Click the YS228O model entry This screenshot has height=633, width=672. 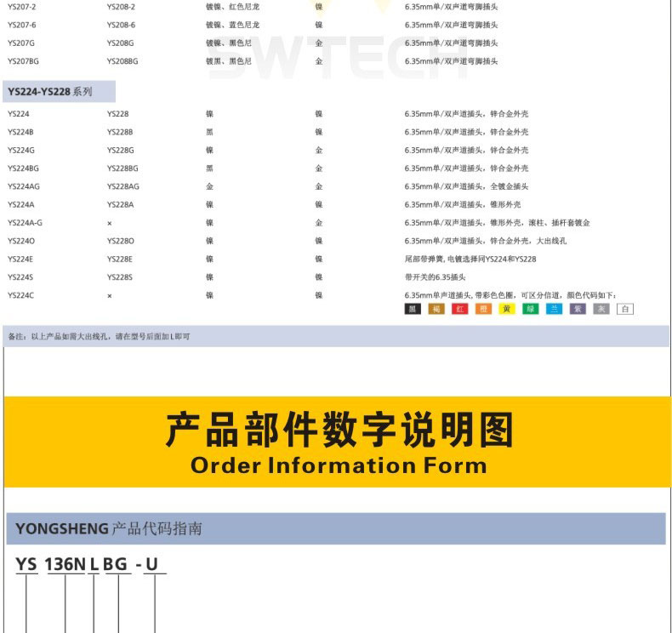[120, 241]
